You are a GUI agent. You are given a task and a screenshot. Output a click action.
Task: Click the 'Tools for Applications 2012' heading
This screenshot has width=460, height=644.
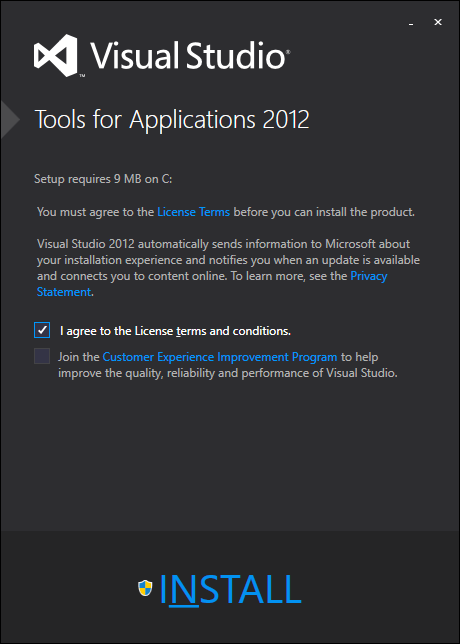(x=172, y=120)
